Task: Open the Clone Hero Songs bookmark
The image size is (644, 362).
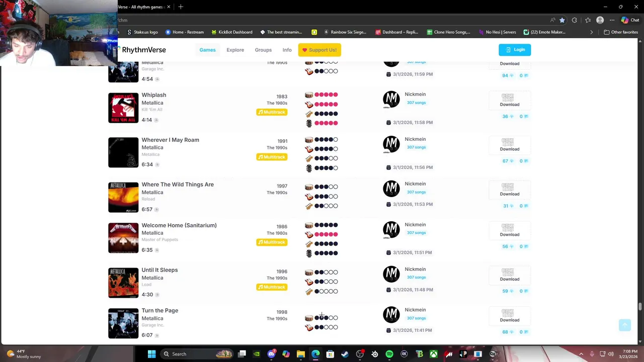Action: click(448, 32)
